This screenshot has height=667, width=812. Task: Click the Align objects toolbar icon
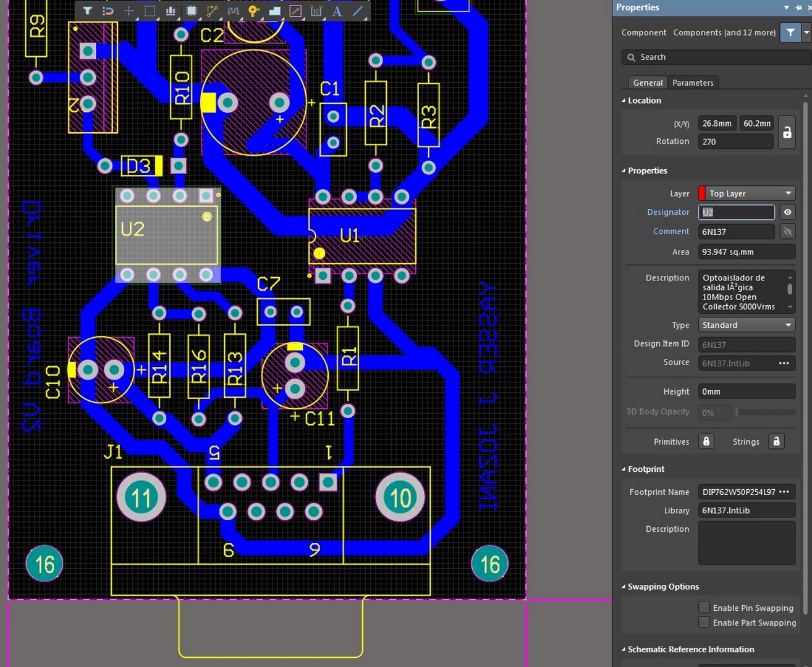click(x=171, y=10)
